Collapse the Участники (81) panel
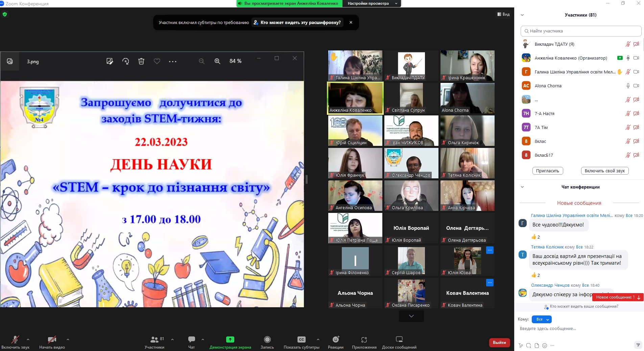The width and height of the screenshot is (644, 351). tap(522, 15)
